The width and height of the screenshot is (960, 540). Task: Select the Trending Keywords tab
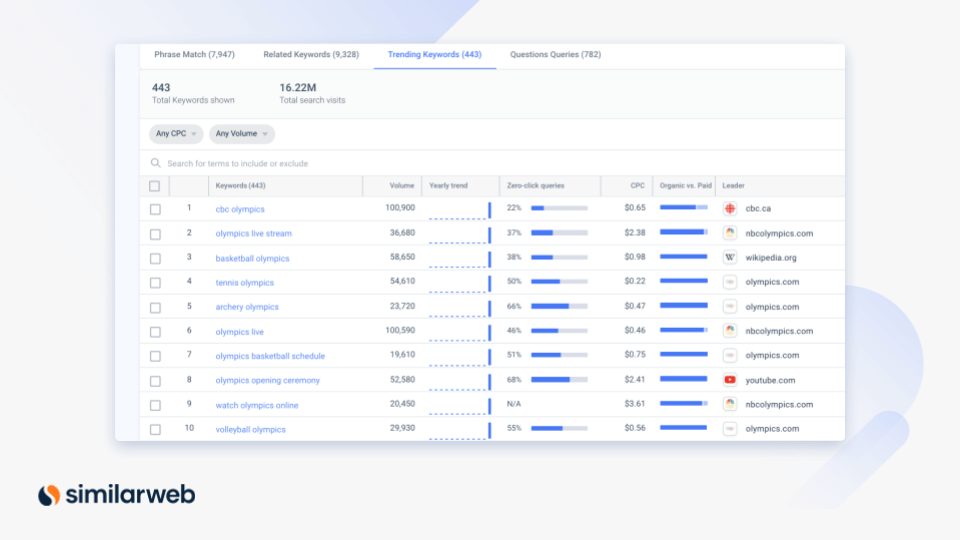[435, 54]
